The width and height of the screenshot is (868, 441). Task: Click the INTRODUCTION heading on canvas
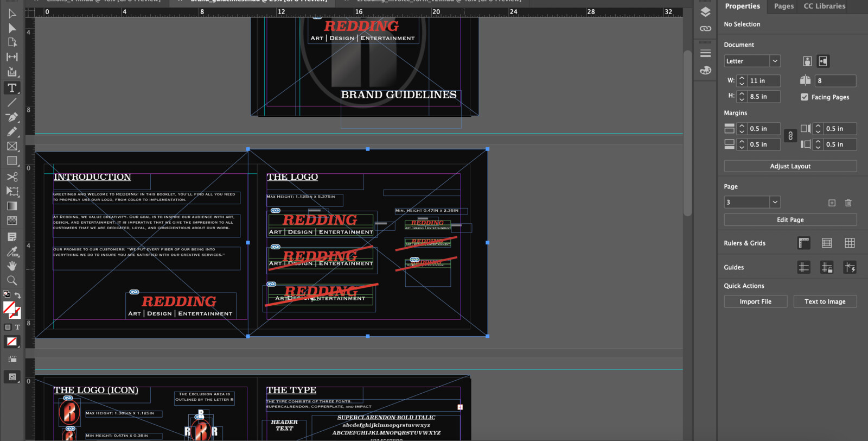pyautogui.click(x=92, y=177)
